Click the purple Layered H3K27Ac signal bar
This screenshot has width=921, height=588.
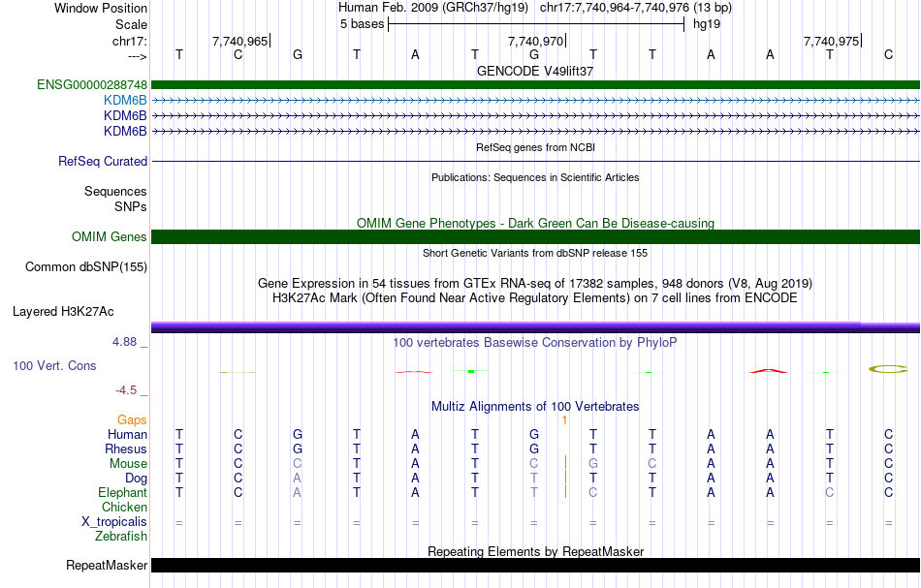coord(535,326)
